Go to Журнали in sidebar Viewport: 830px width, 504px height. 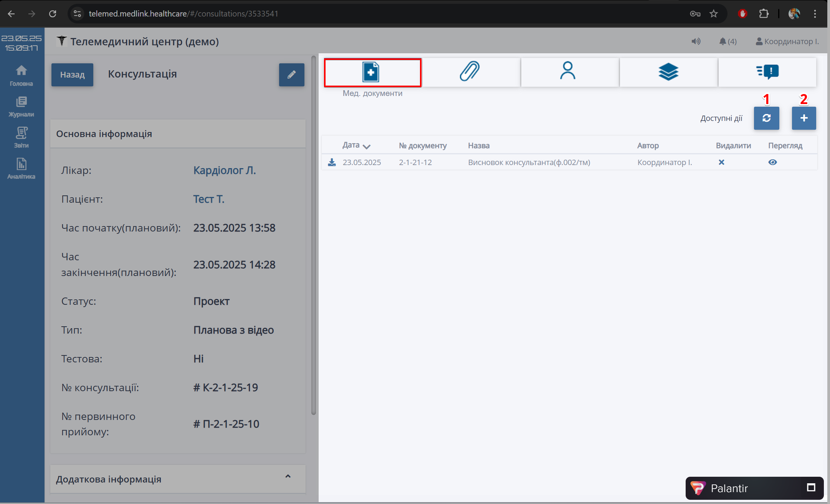click(21, 107)
